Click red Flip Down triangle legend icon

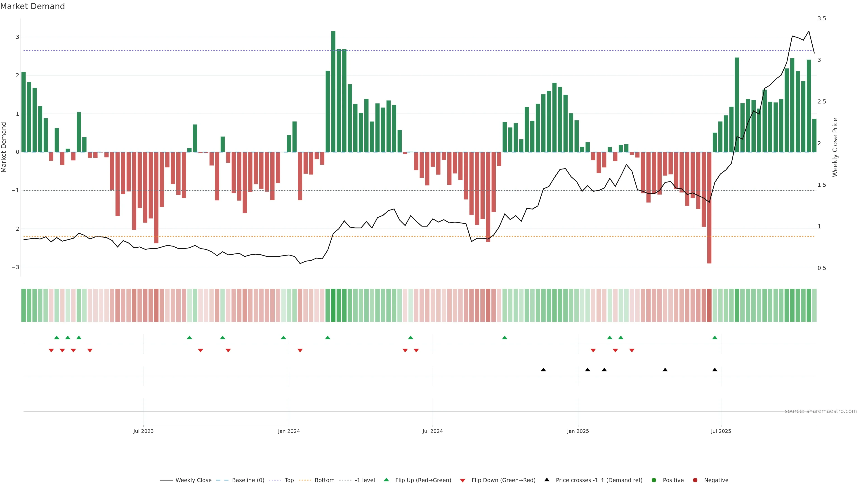[x=463, y=480]
